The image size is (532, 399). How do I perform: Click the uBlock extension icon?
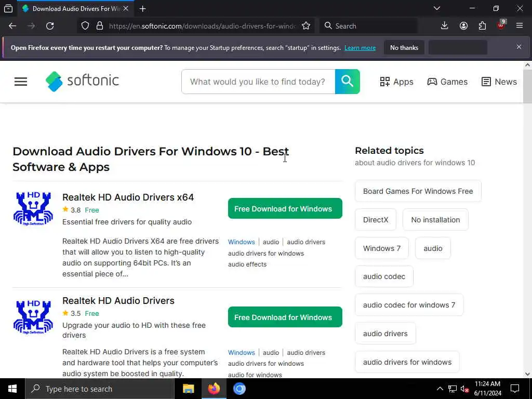coord(501,25)
